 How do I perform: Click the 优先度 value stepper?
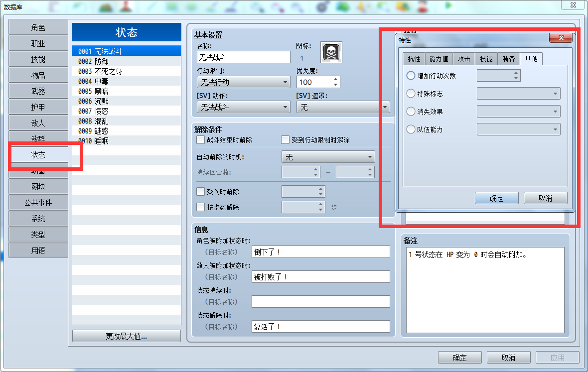coord(335,82)
